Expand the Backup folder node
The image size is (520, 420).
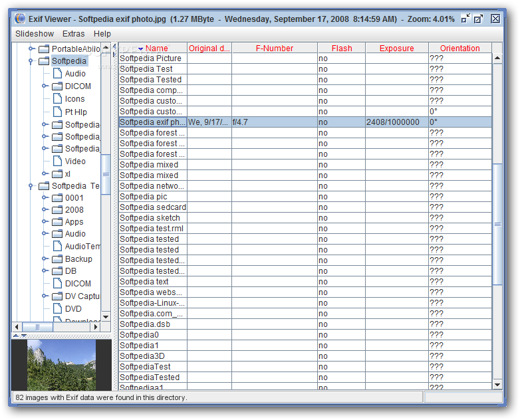click(x=45, y=259)
